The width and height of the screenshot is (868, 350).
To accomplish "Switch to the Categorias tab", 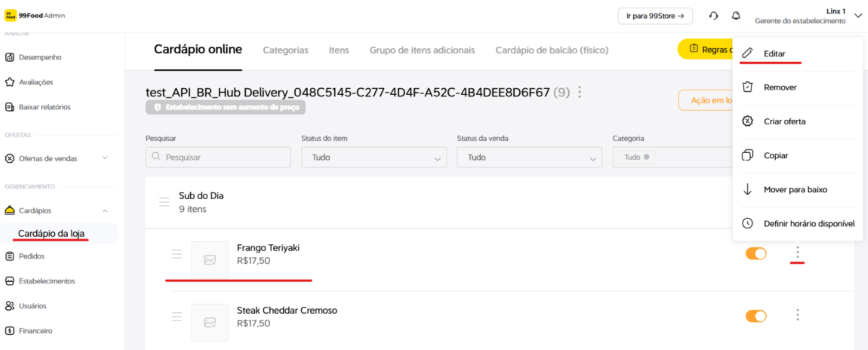I will point(285,50).
